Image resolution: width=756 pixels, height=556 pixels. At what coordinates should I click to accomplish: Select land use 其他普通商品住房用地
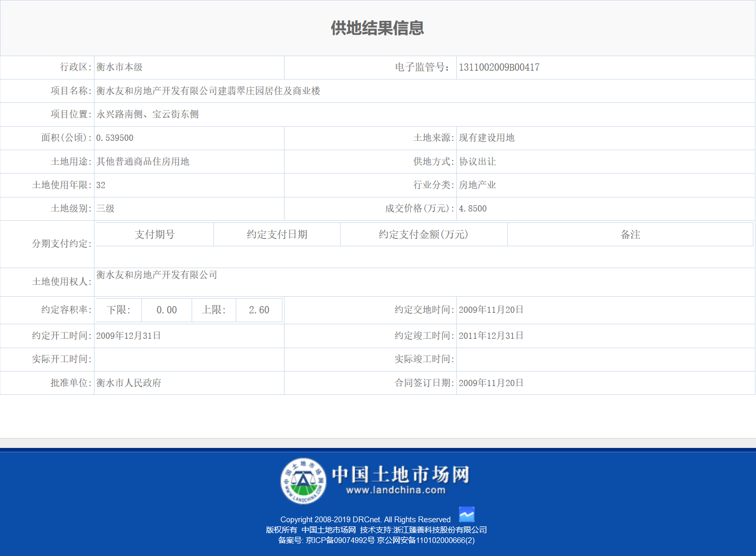pyautogui.click(x=143, y=162)
